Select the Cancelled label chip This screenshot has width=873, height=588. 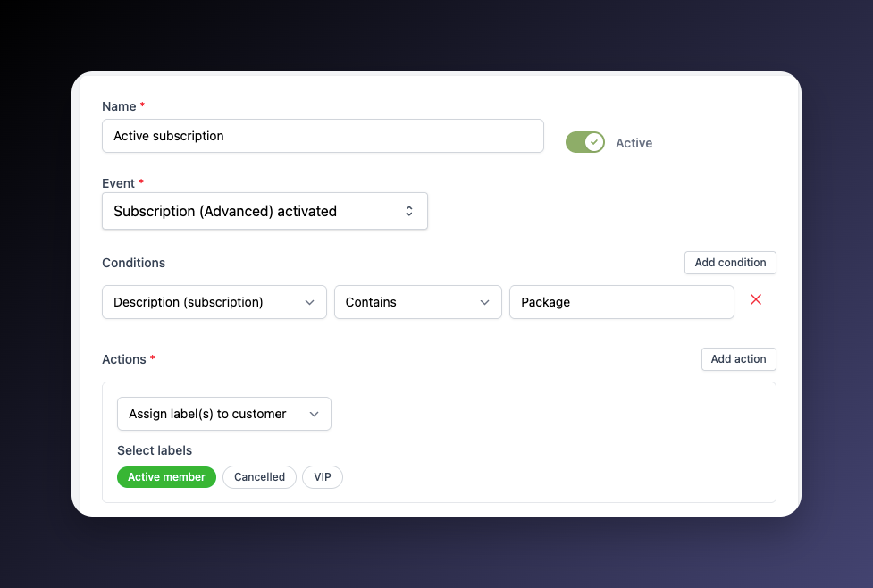(x=259, y=477)
